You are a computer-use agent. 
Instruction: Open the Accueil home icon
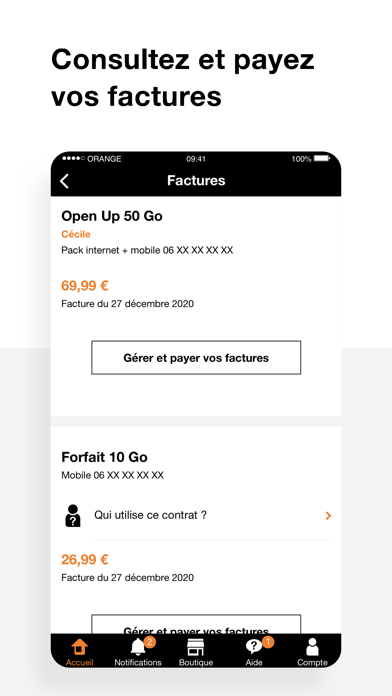pos(79,647)
